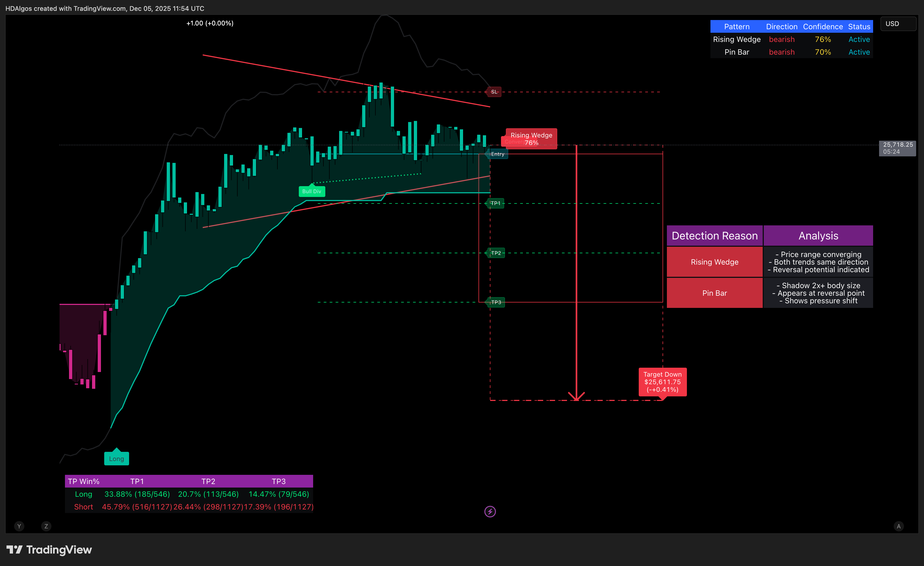Viewport: 924px width, 566px height.
Task: Click the TP2 target label
Action: pyautogui.click(x=495, y=253)
